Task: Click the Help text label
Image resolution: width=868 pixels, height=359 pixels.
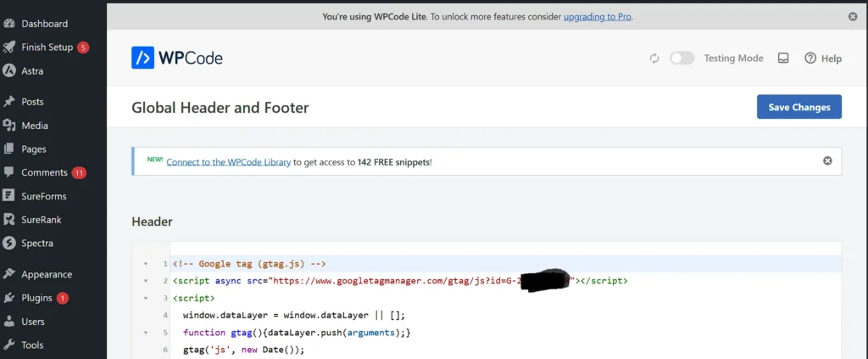Action: [832, 59]
